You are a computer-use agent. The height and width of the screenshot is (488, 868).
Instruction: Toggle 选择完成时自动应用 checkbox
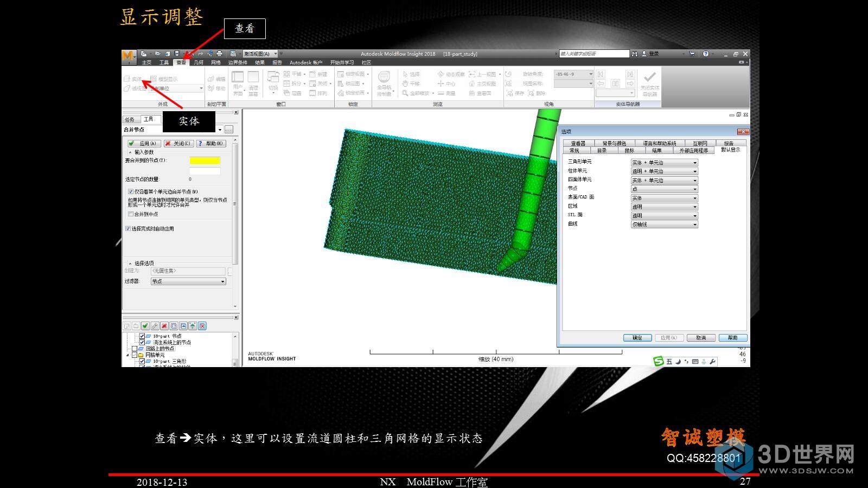point(128,229)
